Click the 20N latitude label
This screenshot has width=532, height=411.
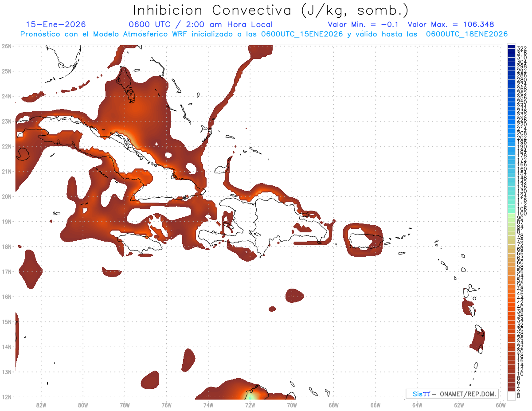7,196
